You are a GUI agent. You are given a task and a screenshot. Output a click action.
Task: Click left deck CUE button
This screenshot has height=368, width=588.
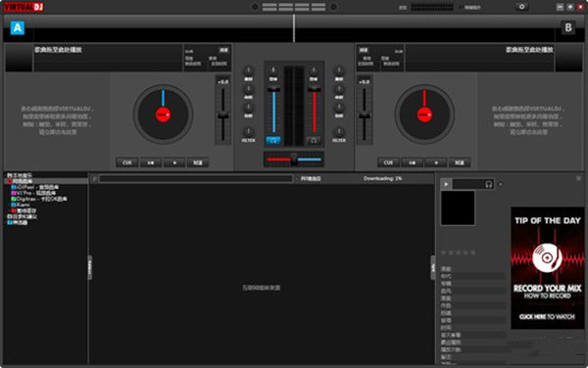[126, 162]
